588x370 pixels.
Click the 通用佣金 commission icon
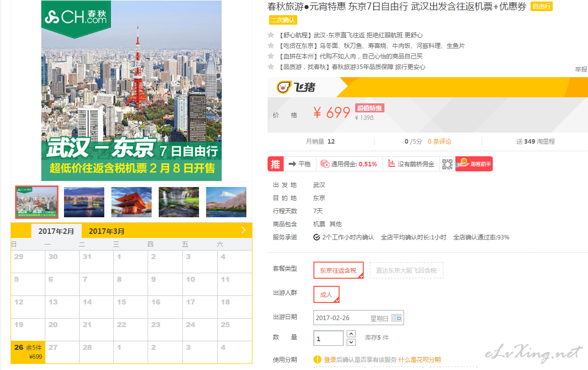point(325,164)
